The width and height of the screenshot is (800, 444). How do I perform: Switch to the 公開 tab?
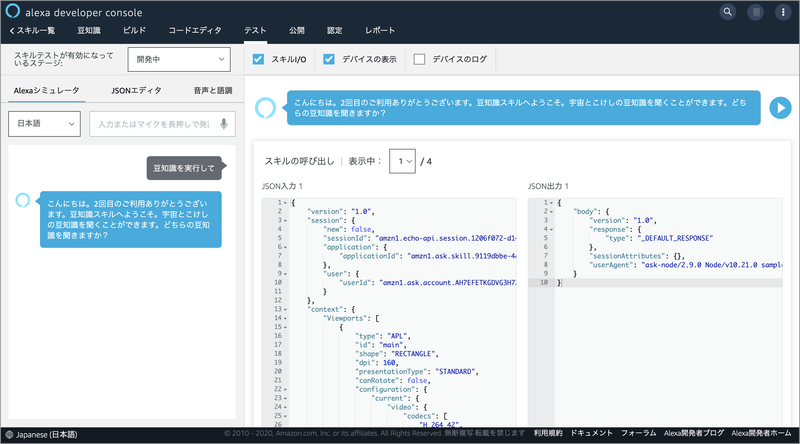(x=297, y=31)
